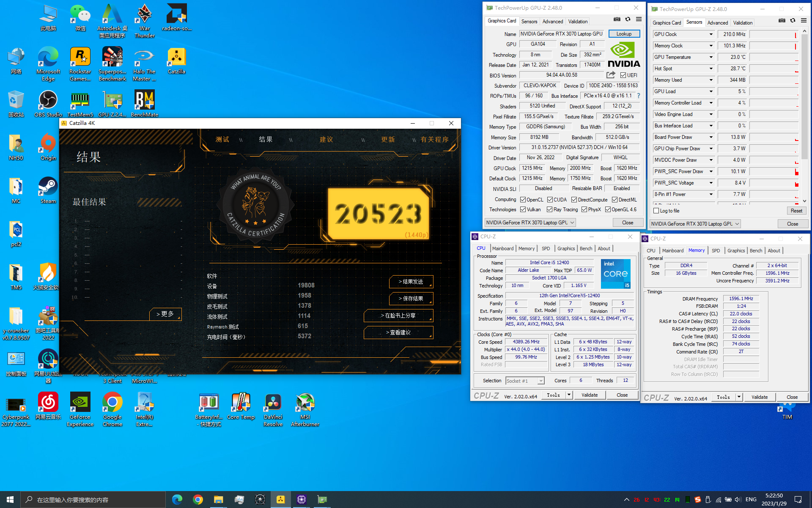Open the Bench tab in CPU-Z Memory window

tap(756, 251)
